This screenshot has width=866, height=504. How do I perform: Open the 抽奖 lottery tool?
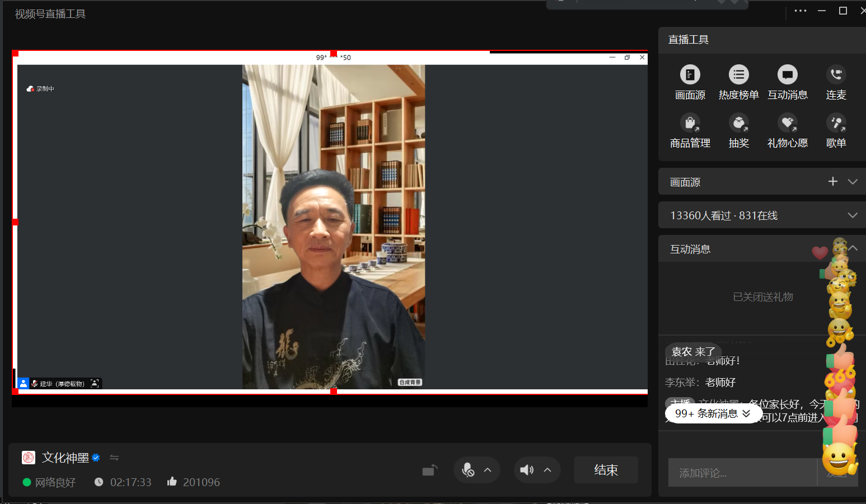click(x=738, y=123)
